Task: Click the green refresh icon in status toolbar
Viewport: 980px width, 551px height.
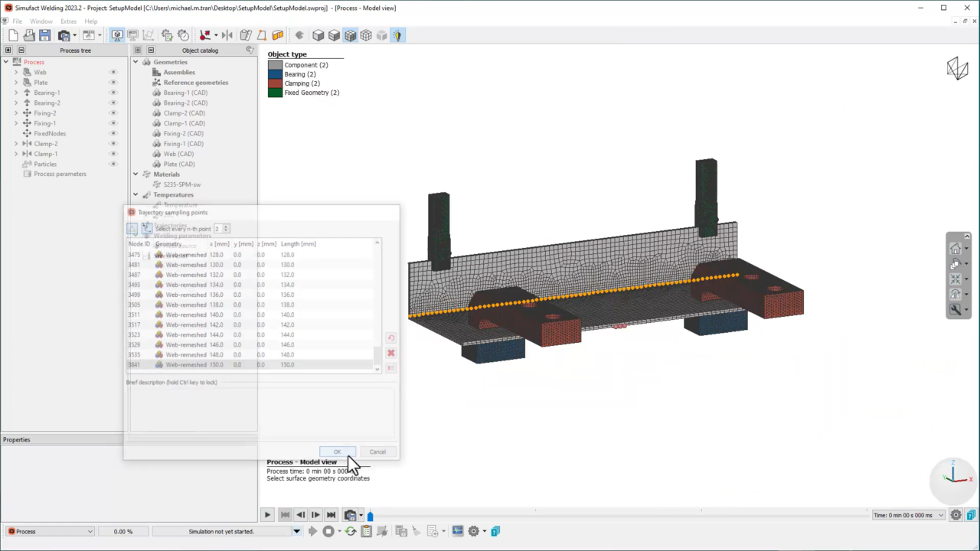Action: (351, 531)
